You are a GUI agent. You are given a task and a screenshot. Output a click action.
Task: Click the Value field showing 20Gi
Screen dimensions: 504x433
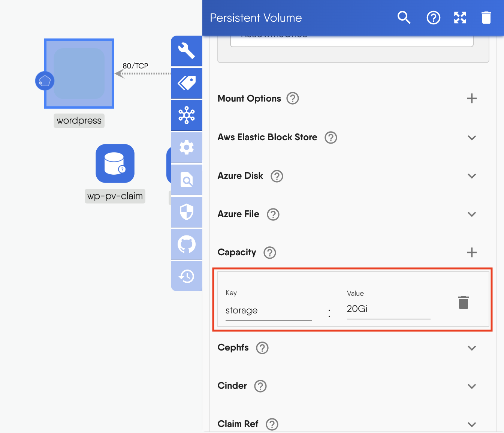388,309
